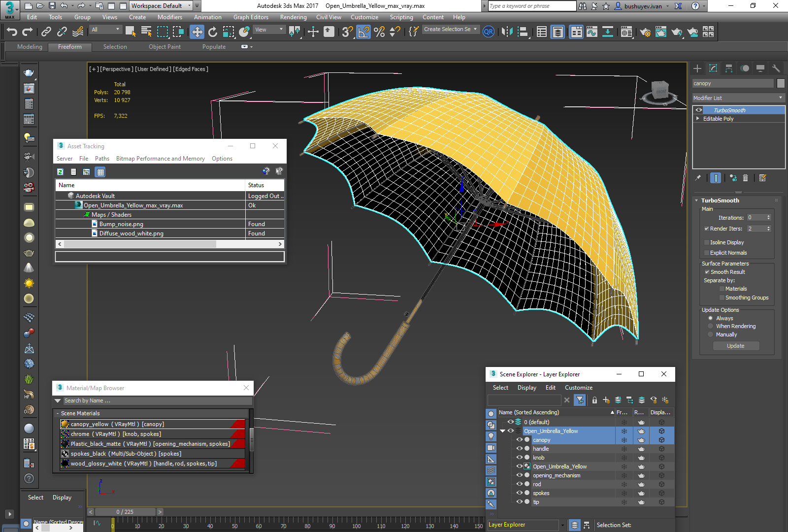Click Refresh icon in Asset Tracking toolbar
Screen dimensions: 788x532
(x=60, y=172)
